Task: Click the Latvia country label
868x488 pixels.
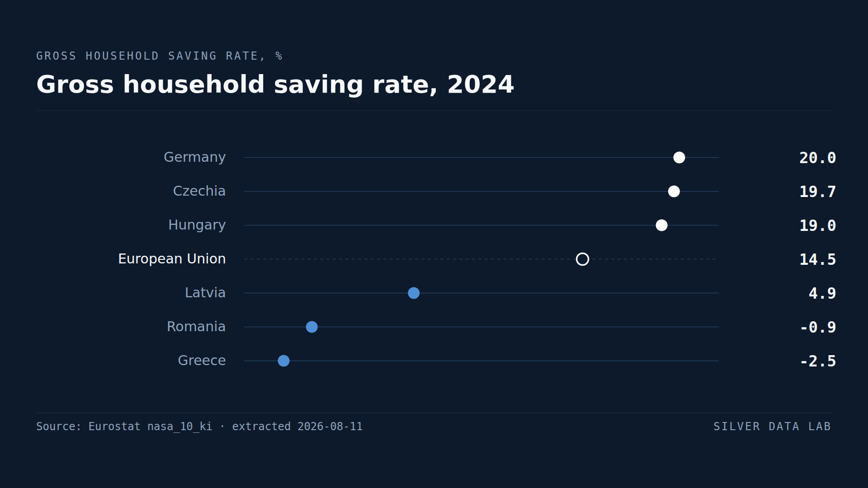Action: click(205, 293)
